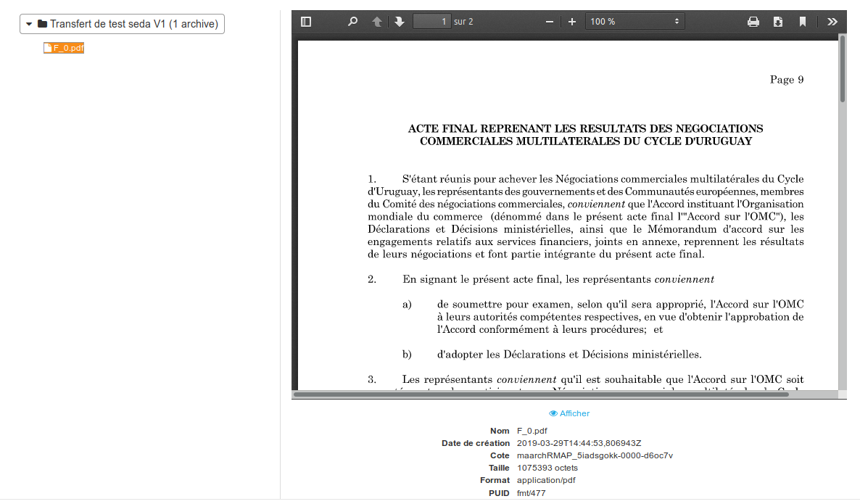The width and height of the screenshot is (860, 504).
Task: Click the Nom value F_0.pdf in details
Action: pyautogui.click(x=532, y=431)
